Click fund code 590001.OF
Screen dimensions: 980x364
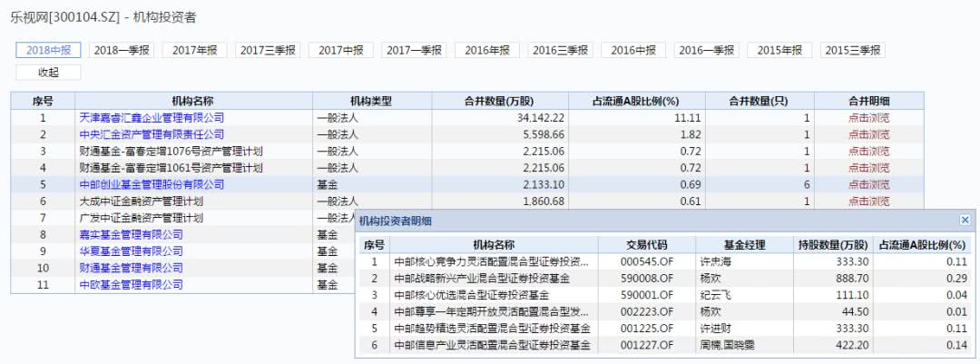648,295
